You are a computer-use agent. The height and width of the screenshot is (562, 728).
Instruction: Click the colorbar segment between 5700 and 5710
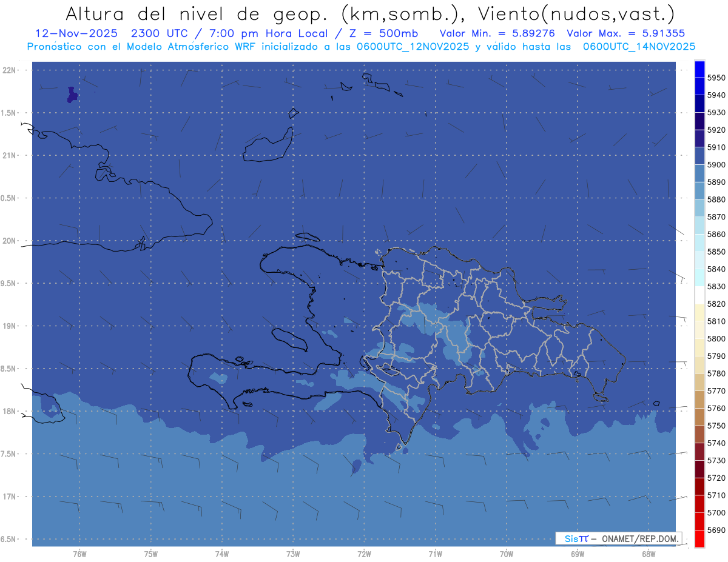[x=699, y=504]
